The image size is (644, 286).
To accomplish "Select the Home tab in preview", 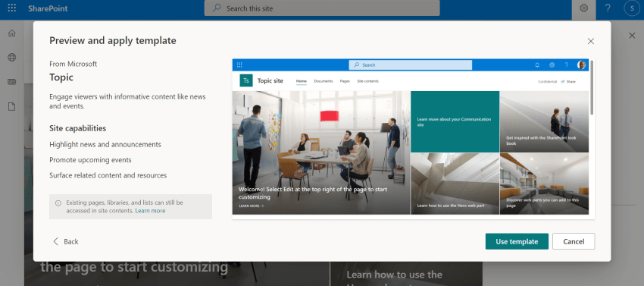I will pos(302,81).
